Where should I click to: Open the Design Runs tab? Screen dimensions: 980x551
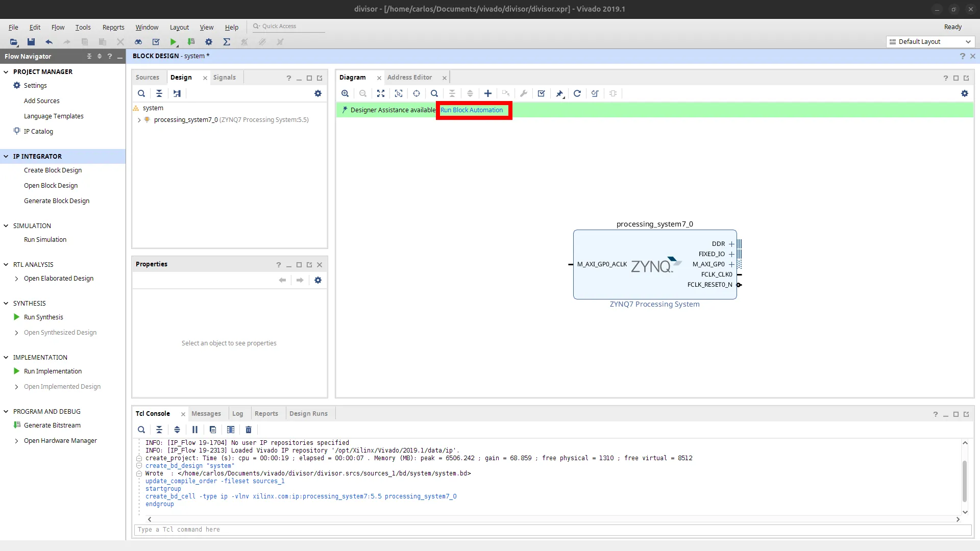[x=308, y=414]
